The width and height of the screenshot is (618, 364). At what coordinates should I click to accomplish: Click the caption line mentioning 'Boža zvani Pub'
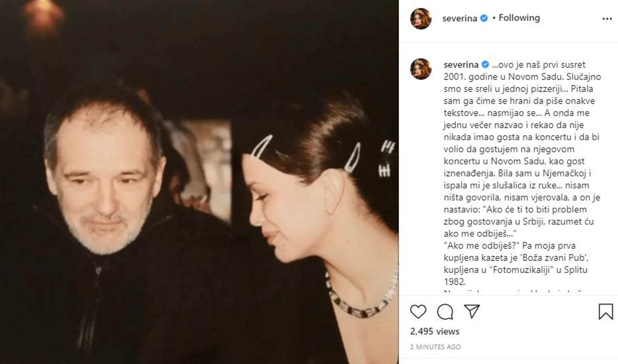(x=516, y=258)
